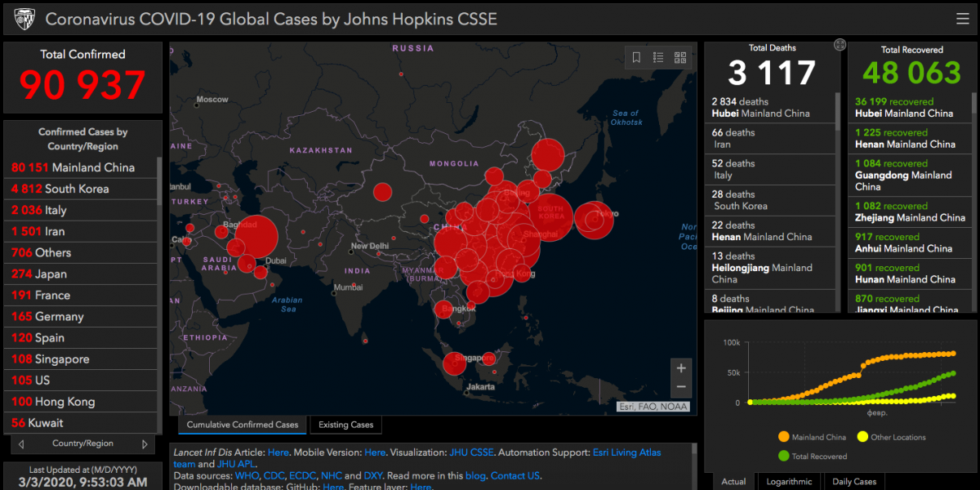Screen dimensions: 980x490
Task: Select Others in country list
Action: point(80,252)
